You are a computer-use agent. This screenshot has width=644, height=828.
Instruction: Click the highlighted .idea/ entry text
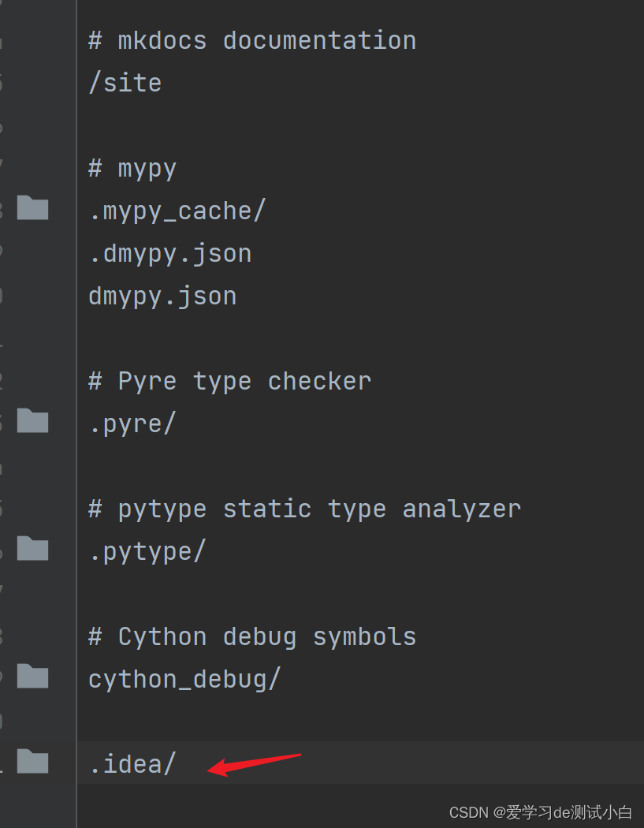pyautogui.click(x=132, y=764)
